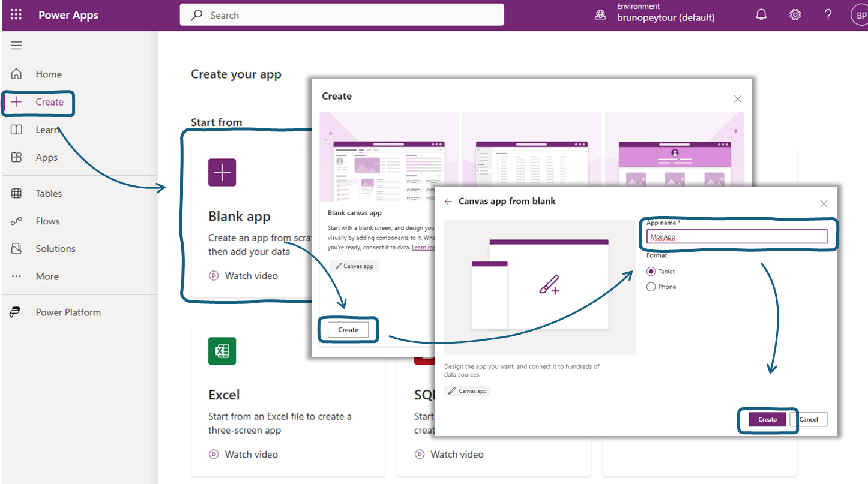The width and height of the screenshot is (868, 484).
Task: Open help via the question mark icon
Action: [828, 14]
